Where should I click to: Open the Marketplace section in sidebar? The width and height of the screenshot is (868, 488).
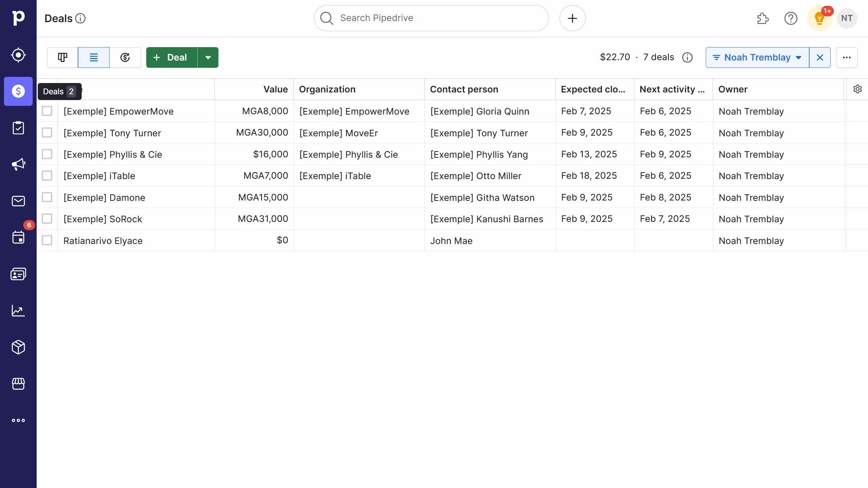pos(18,384)
